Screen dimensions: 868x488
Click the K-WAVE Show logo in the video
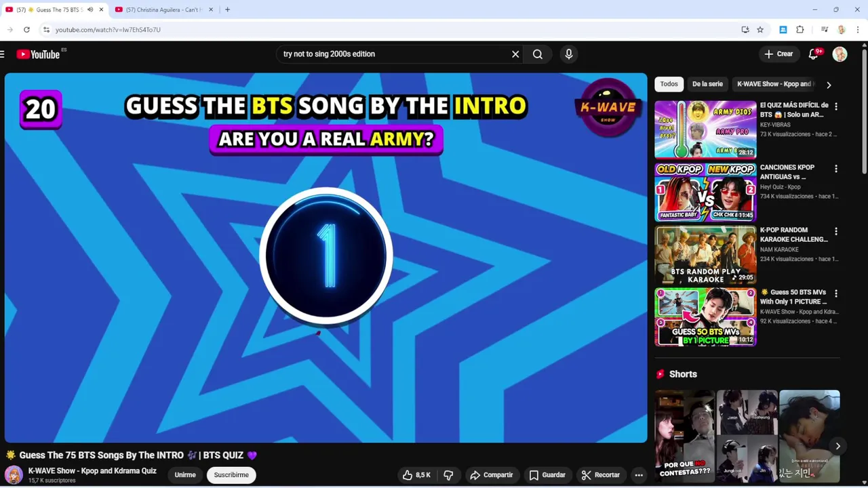tap(608, 108)
